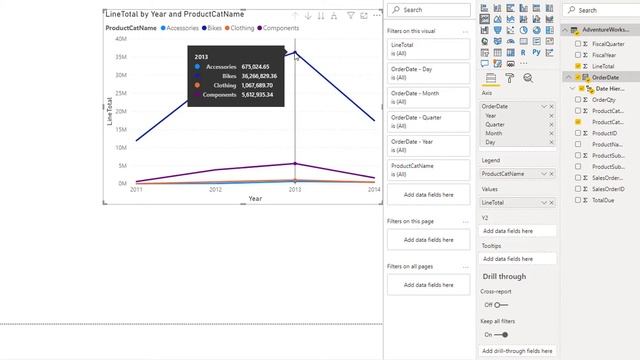This screenshot has height=360, width=640.
Task: Get more visuals via ellipsis icon
Action: (524, 63)
